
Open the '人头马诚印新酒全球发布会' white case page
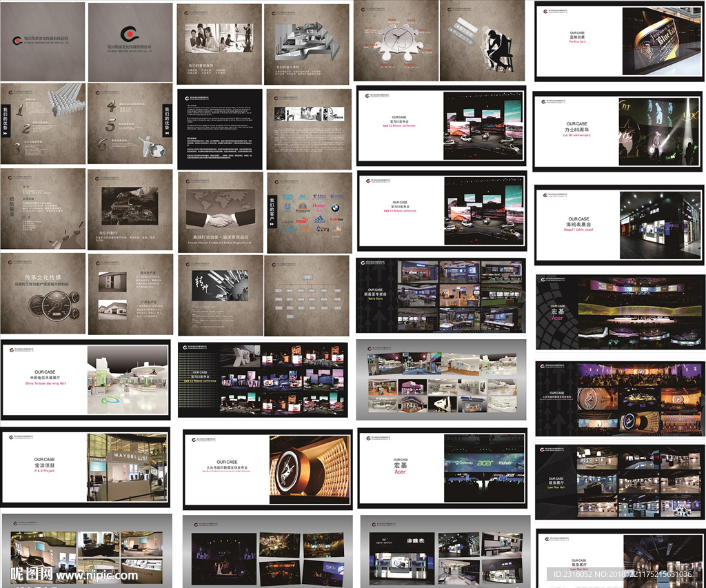pyautogui.click(x=268, y=469)
